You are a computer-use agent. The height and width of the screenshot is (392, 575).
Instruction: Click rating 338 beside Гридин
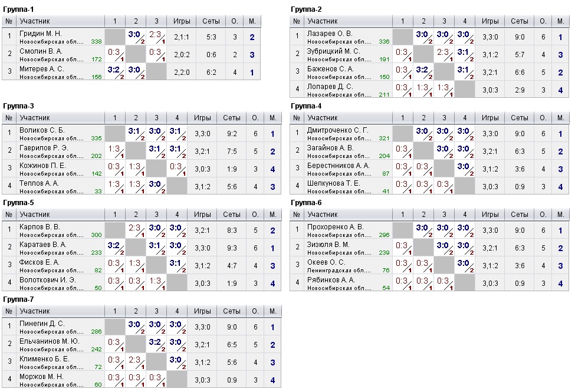(97, 42)
